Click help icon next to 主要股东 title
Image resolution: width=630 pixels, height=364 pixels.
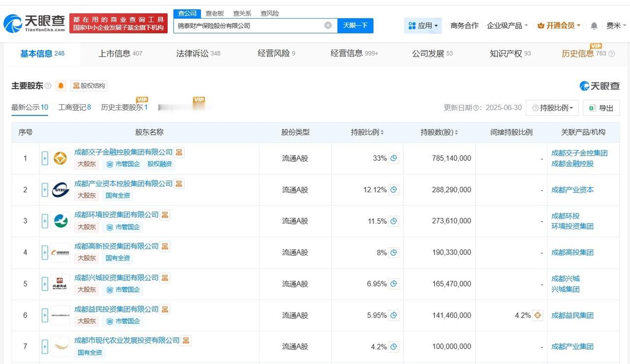48,86
